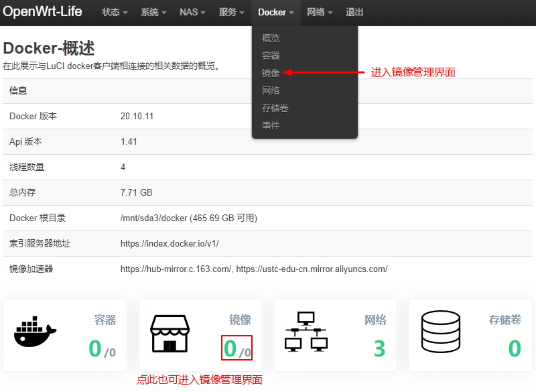Select 概览 from the Docker menu
The image size is (536, 392).
tap(271, 38)
